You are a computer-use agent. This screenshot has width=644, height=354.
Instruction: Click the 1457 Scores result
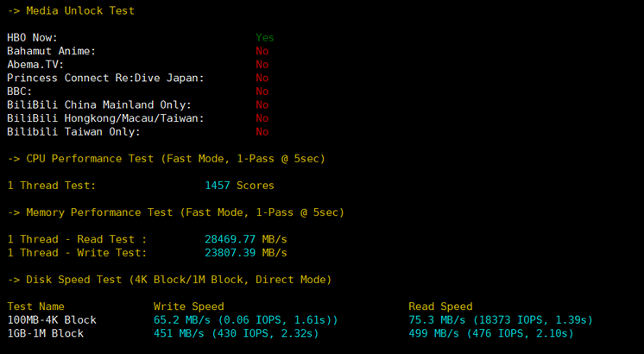239,186
